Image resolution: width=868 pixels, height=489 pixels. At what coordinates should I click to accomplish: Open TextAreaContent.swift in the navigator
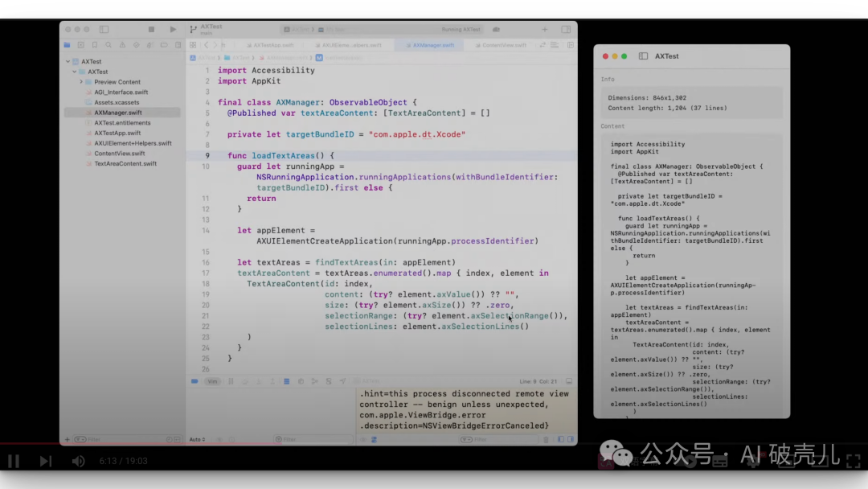(125, 163)
